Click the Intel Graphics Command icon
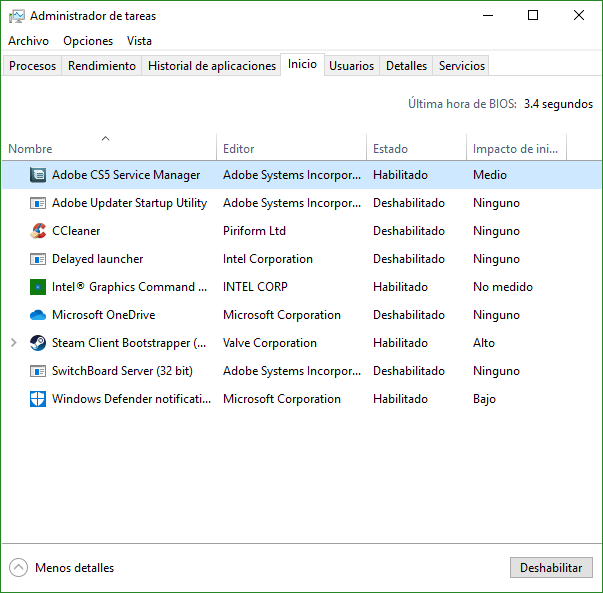This screenshot has height=593, width=603. (38, 287)
